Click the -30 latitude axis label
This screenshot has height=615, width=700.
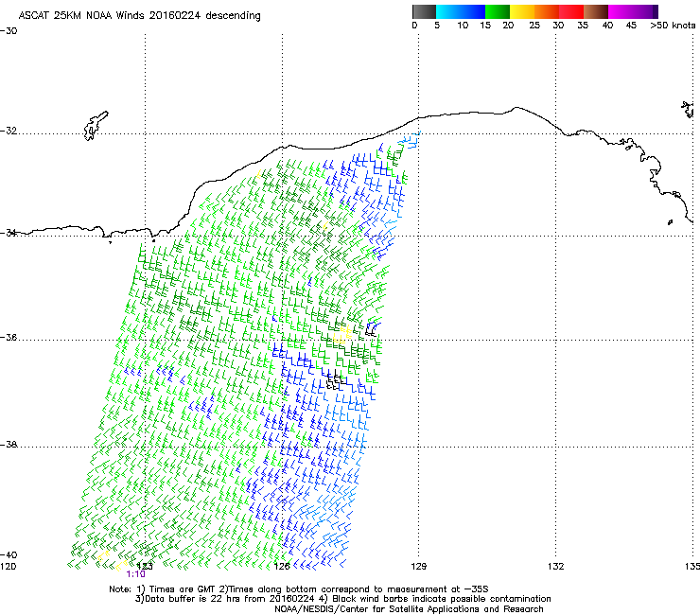click(x=9, y=30)
